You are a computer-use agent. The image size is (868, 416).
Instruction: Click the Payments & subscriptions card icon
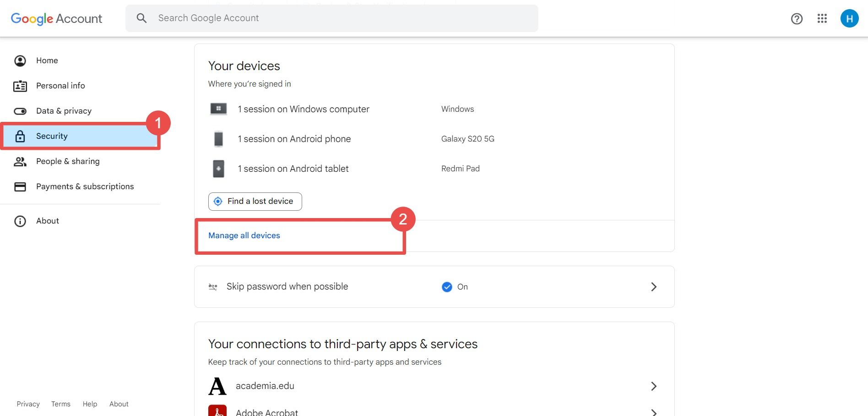[x=20, y=186]
